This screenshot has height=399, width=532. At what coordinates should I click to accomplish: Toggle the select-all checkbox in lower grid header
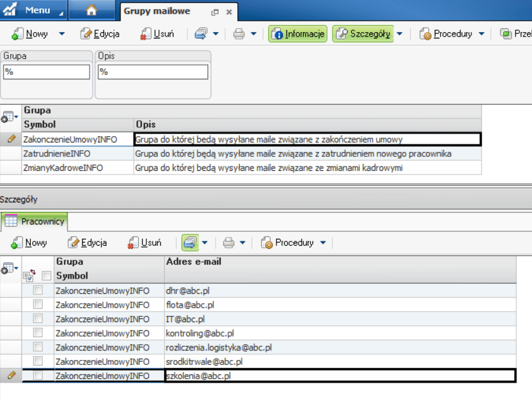coord(47,276)
